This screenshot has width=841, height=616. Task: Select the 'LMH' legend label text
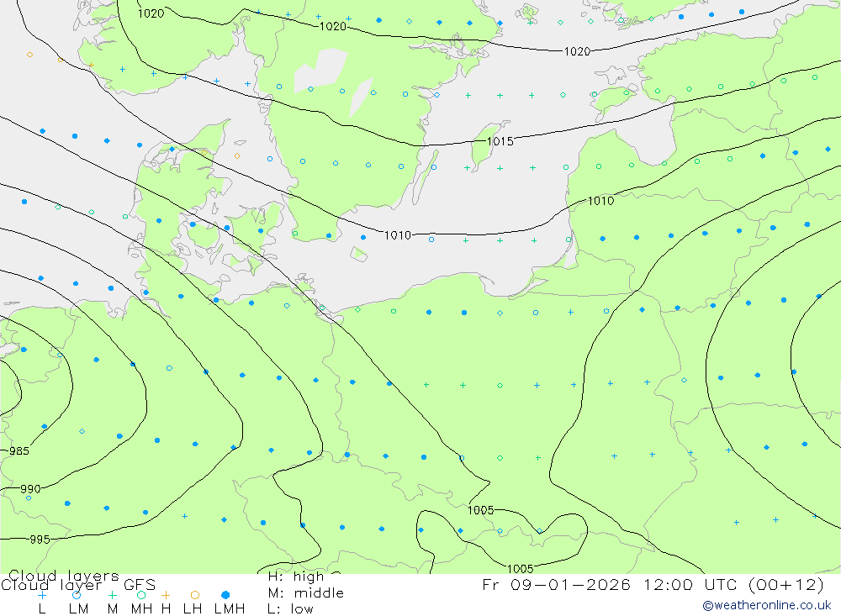point(230,609)
